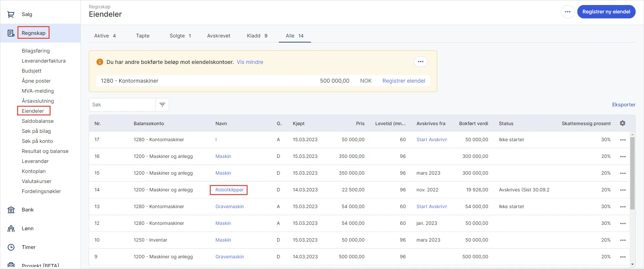Click the Salg shopping cart icon
Image resolution: width=644 pixels, height=269 pixels.
[11, 14]
